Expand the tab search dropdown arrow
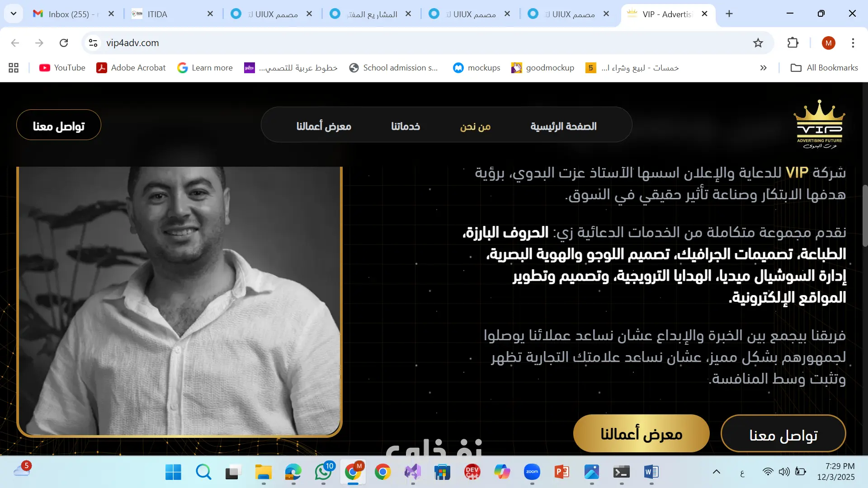 14,14
